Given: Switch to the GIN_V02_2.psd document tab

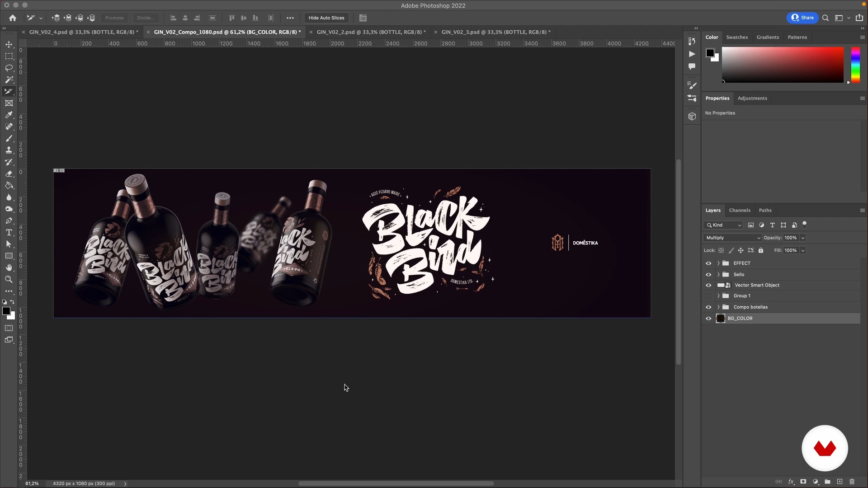Looking at the screenshot, I should [371, 32].
